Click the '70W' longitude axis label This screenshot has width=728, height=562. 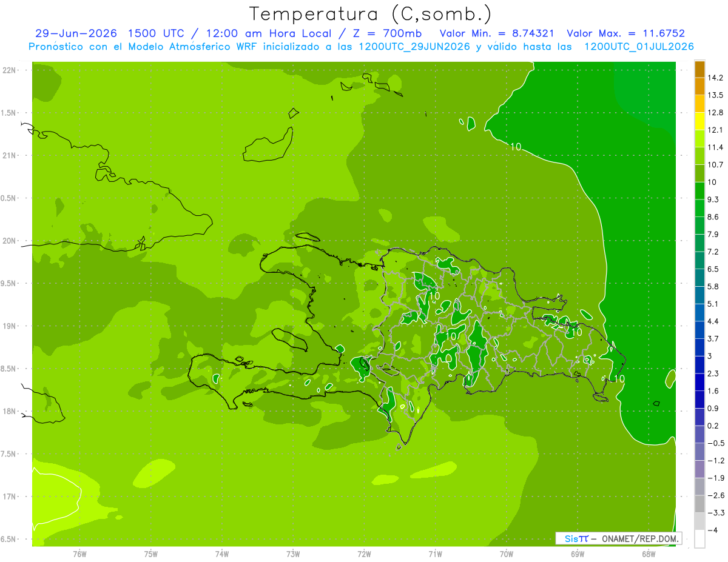[507, 554]
